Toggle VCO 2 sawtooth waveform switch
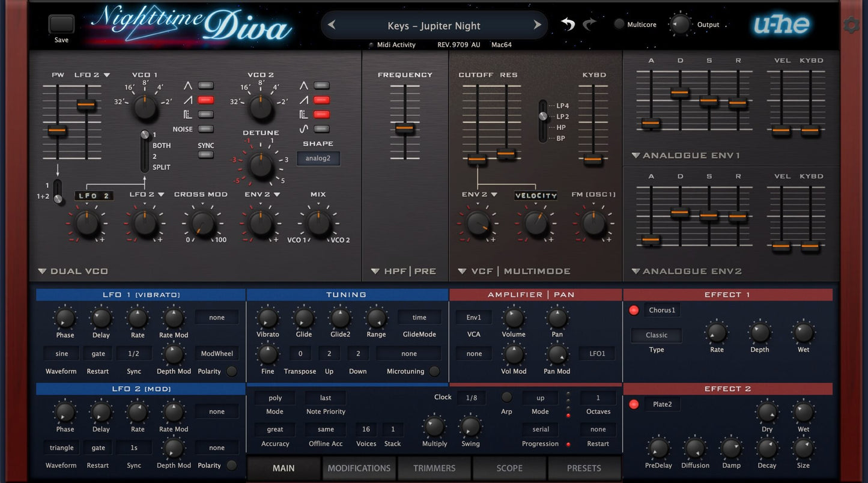This screenshot has height=483, width=868. [x=321, y=100]
